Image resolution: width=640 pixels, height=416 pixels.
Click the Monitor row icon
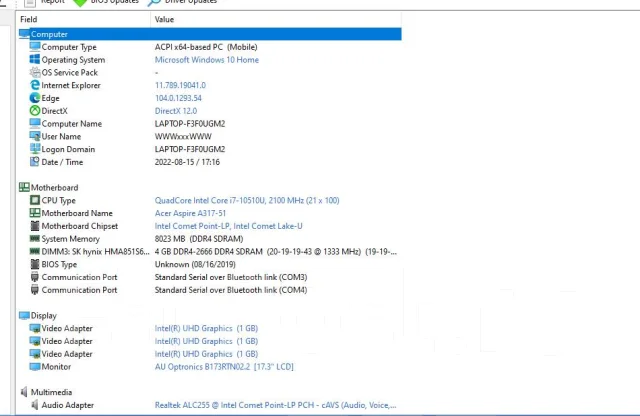[35, 367]
